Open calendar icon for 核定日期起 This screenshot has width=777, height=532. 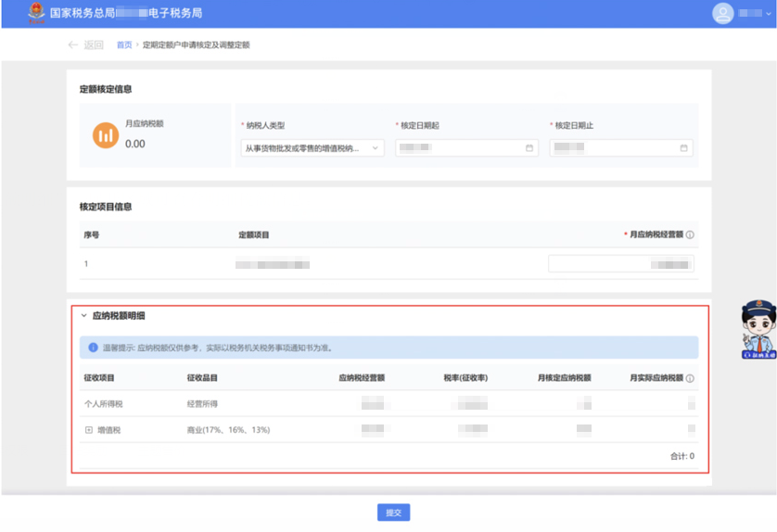coord(529,148)
